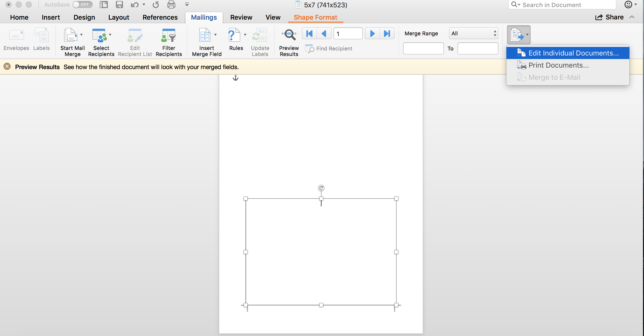644x336 pixels.
Task: Click the document title 5x7 (741x523)
Action: (325, 5)
